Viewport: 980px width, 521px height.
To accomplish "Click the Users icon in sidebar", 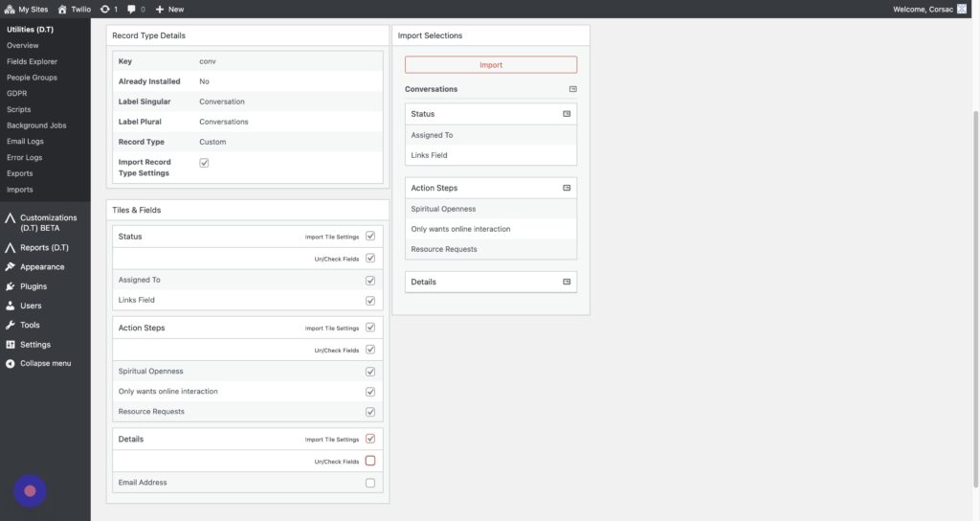I will point(11,306).
